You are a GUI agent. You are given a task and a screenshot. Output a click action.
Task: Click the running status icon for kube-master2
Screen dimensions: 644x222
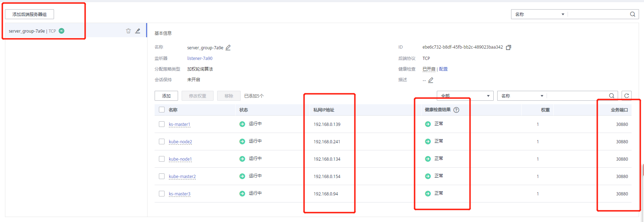pyautogui.click(x=242, y=176)
